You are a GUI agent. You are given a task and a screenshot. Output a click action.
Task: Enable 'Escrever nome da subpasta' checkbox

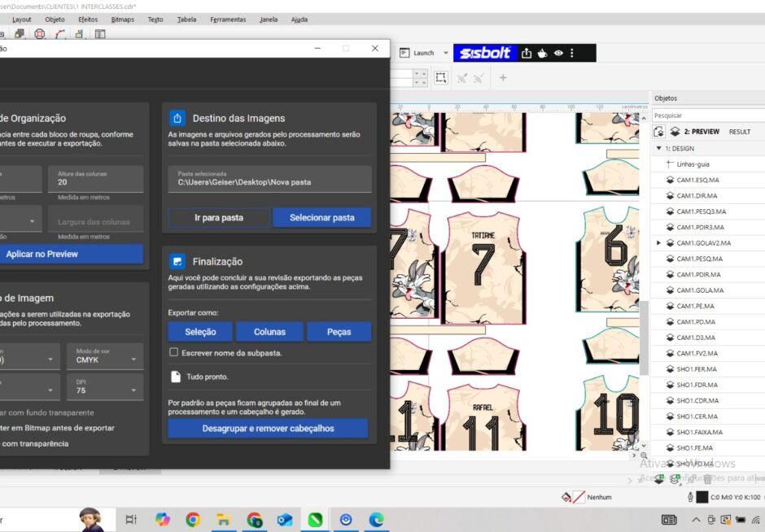click(173, 352)
